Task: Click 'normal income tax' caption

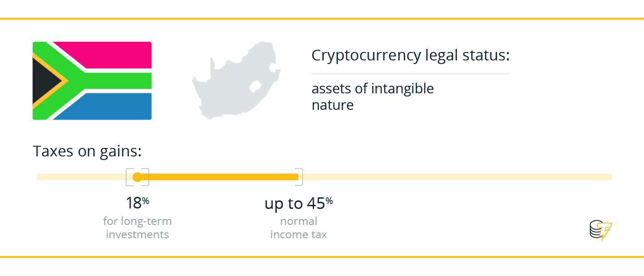Action: [298, 228]
